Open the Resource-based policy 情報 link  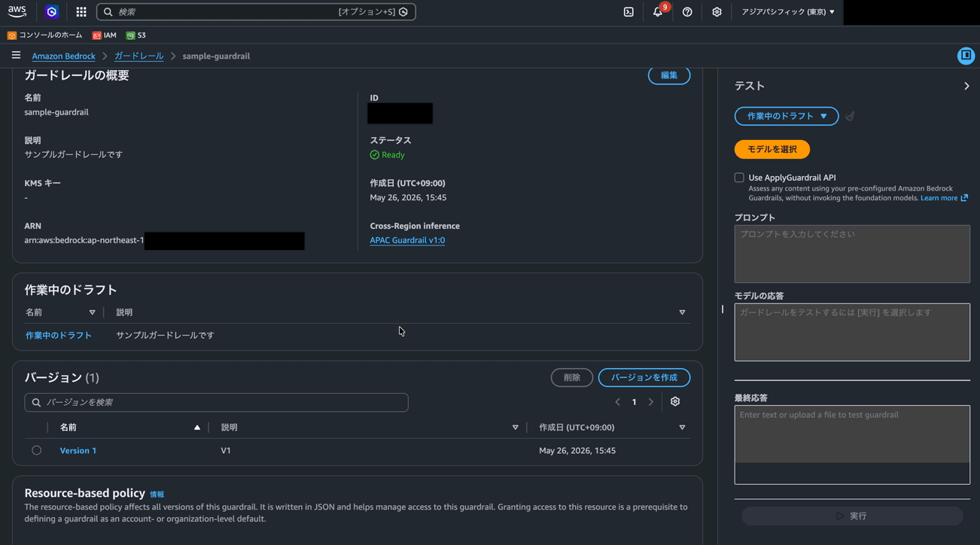coord(157,495)
